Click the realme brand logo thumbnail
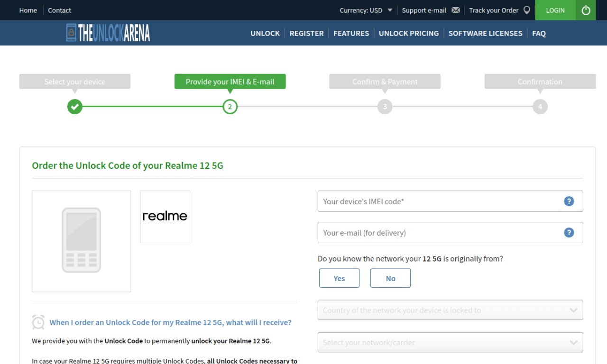This screenshot has width=607, height=364. click(x=165, y=217)
